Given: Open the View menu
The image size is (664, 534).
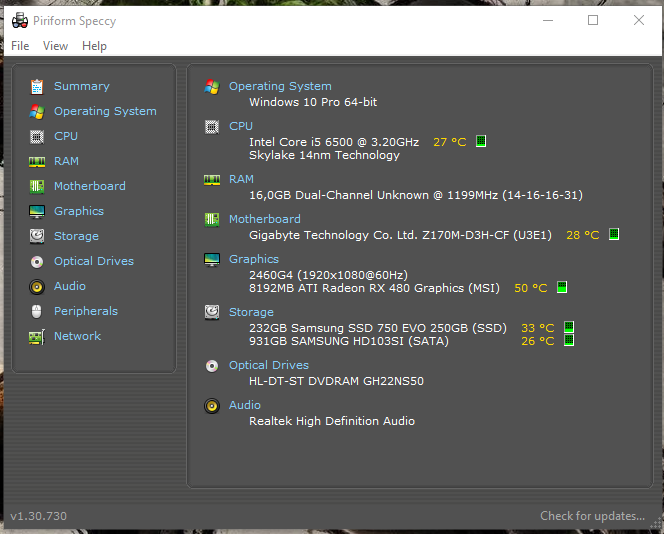Looking at the screenshot, I should pos(55,46).
